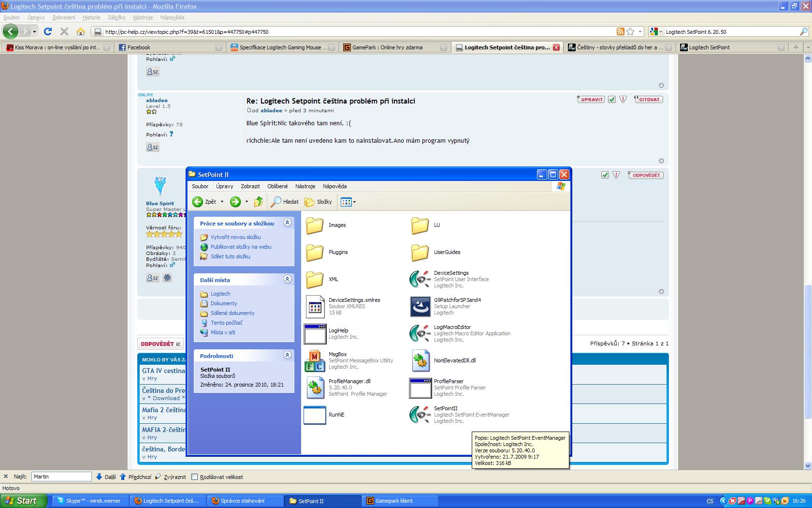Collapse the Další místa panel
The width and height of the screenshot is (812, 508).
click(x=288, y=279)
